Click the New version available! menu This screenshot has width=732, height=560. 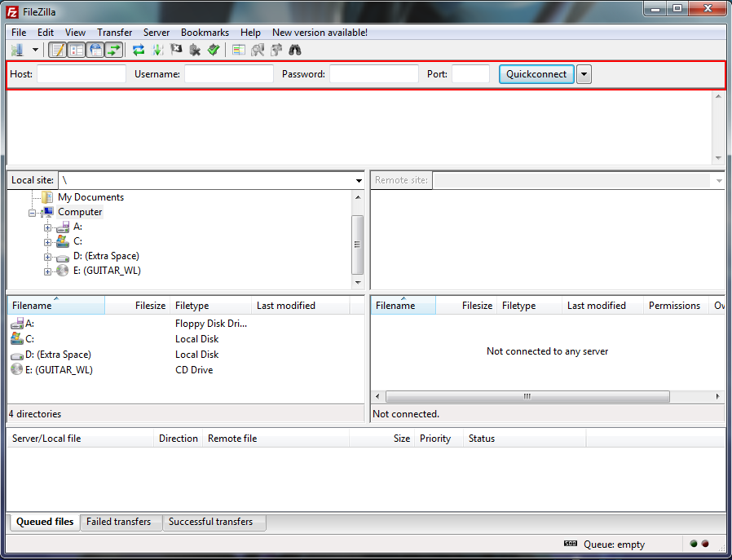pyautogui.click(x=320, y=33)
